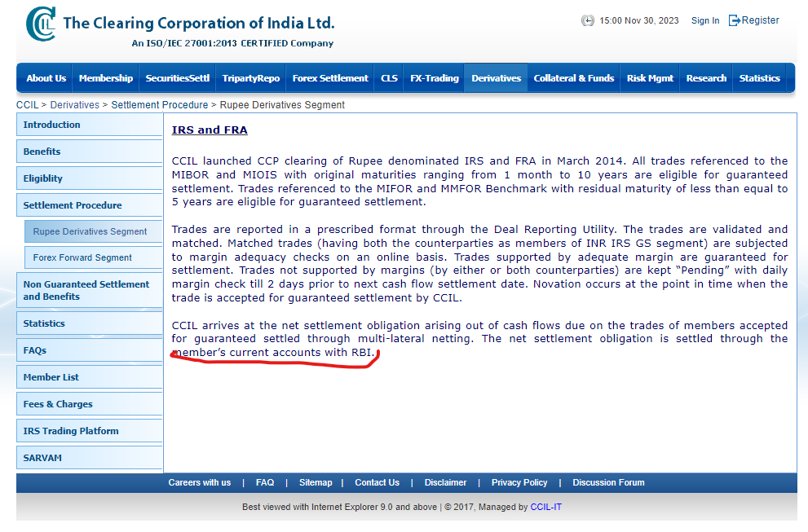This screenshot has height=532, width=808.
Task: Select the Derivatives menu item
Action: coord(497,78)
